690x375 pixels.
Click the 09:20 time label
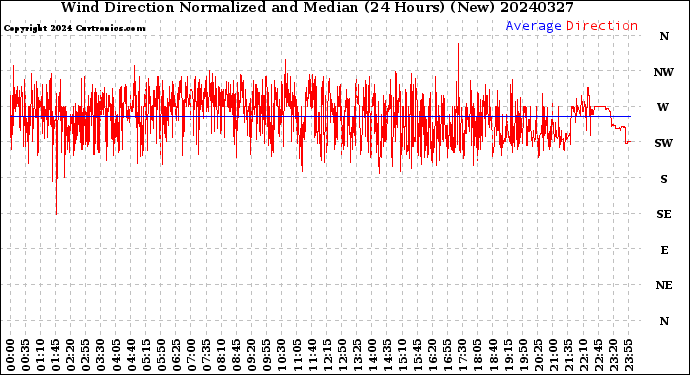[252, 355]
